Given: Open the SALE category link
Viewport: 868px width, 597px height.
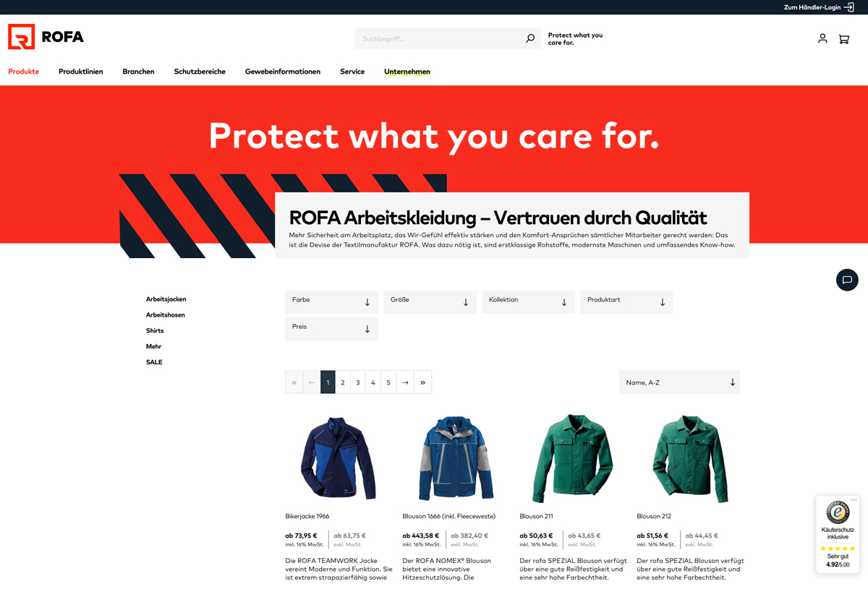Looking at the screenshot, I should (x=154, y=362).
